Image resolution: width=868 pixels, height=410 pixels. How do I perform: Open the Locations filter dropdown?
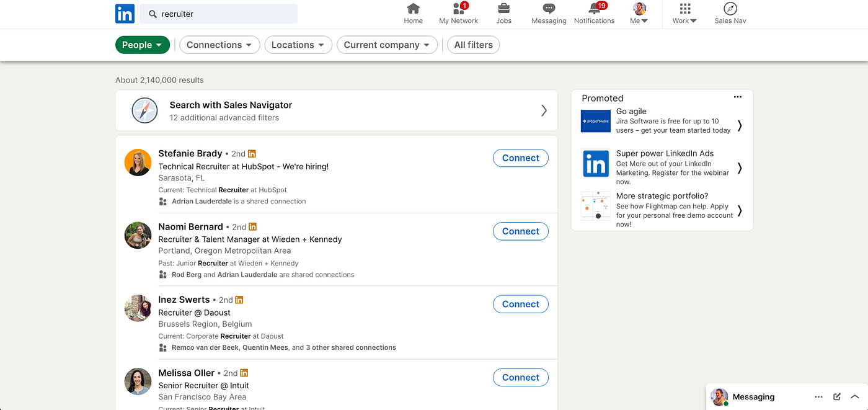click(298, 45)
